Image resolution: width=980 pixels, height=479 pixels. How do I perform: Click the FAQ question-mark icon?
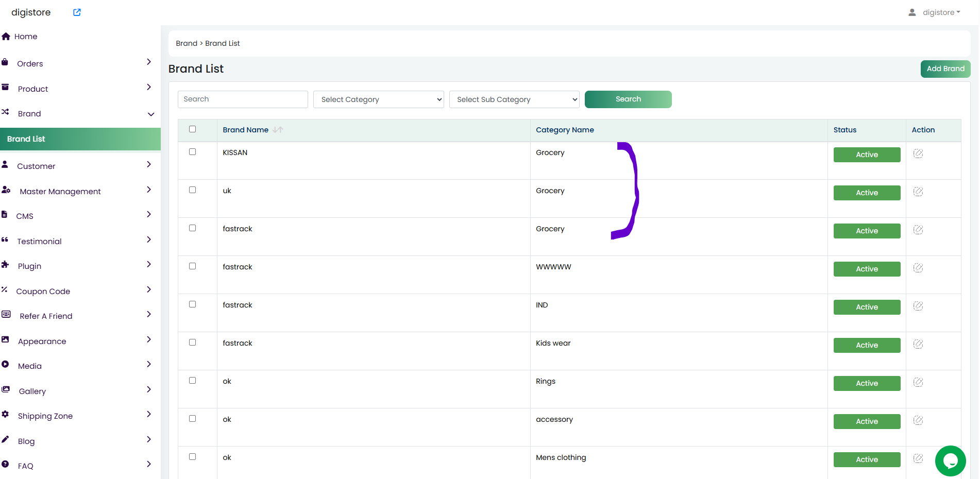[x=5, y=464]
